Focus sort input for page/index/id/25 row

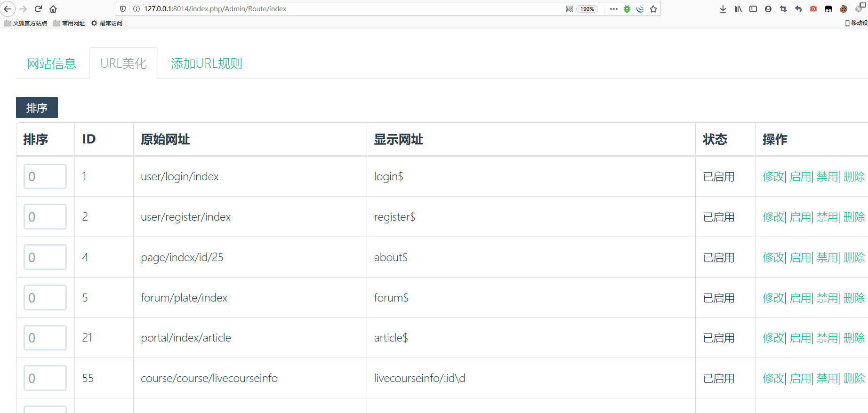45,257
